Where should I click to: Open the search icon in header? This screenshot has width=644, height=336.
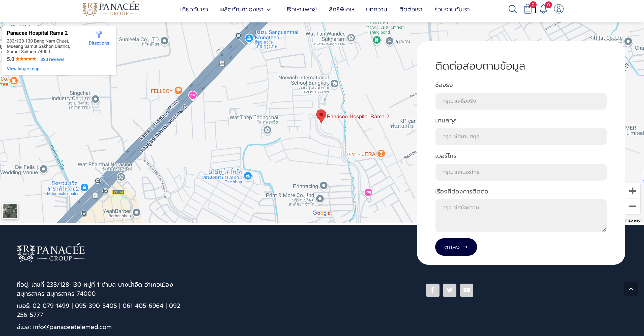pos(512,9)
